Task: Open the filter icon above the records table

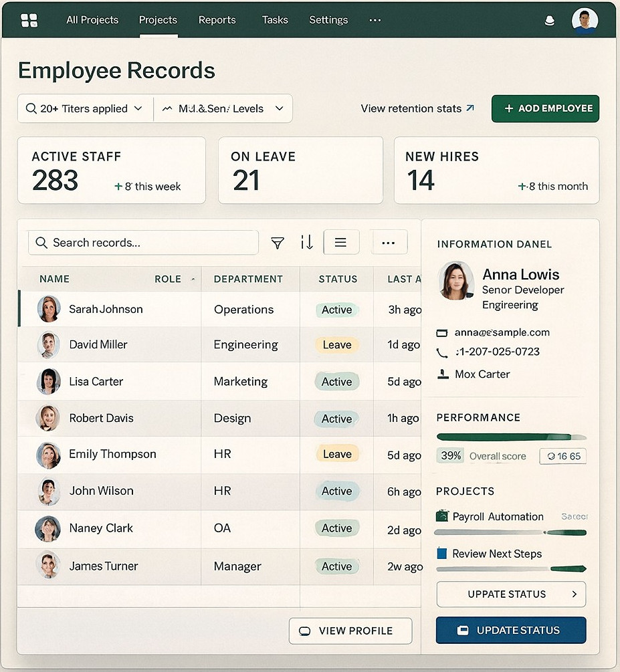Action: point(277,242)
